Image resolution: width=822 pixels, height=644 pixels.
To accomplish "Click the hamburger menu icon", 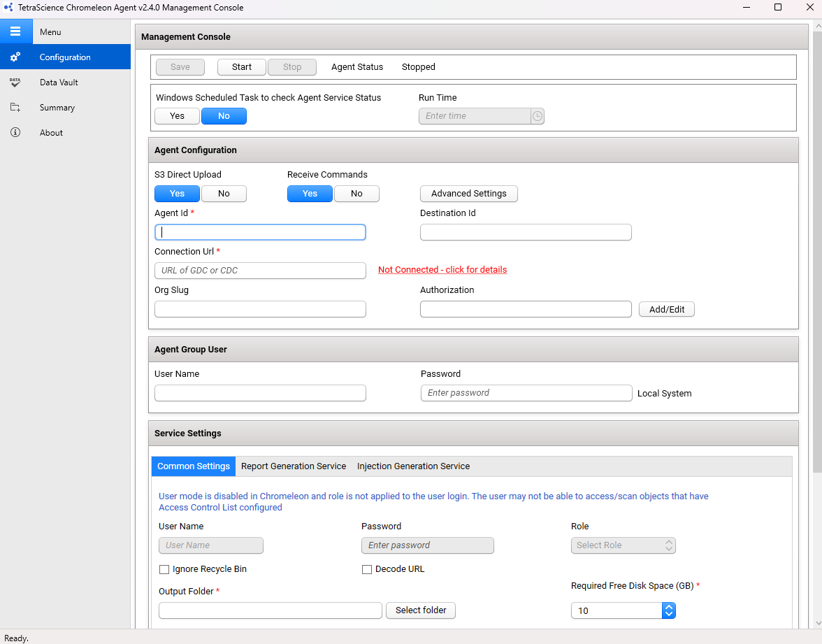I will pos(15,31).
